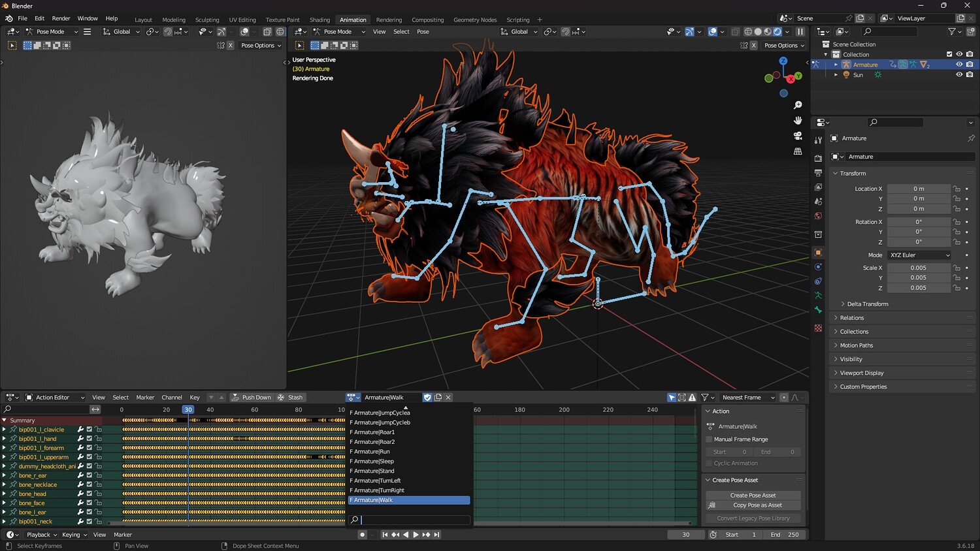Viewport: 980px width, 551px height.
Task: Open the Render menu
Action: click(x=61, y=18)
